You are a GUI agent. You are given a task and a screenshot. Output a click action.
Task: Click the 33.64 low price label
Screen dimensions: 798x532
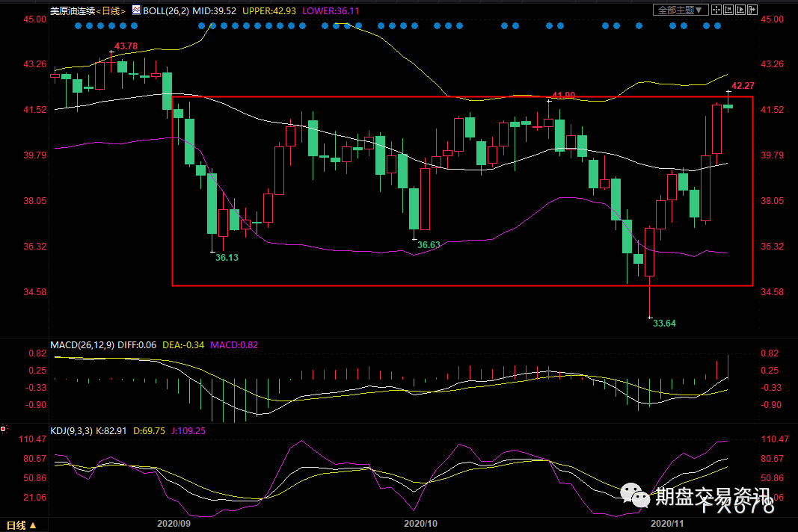click(x=664, y=324)
